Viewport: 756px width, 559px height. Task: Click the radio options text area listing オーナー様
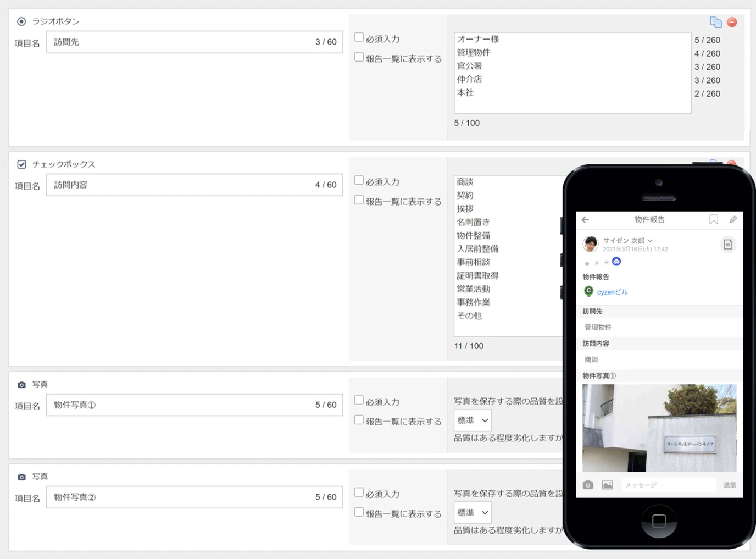point(572,73)
